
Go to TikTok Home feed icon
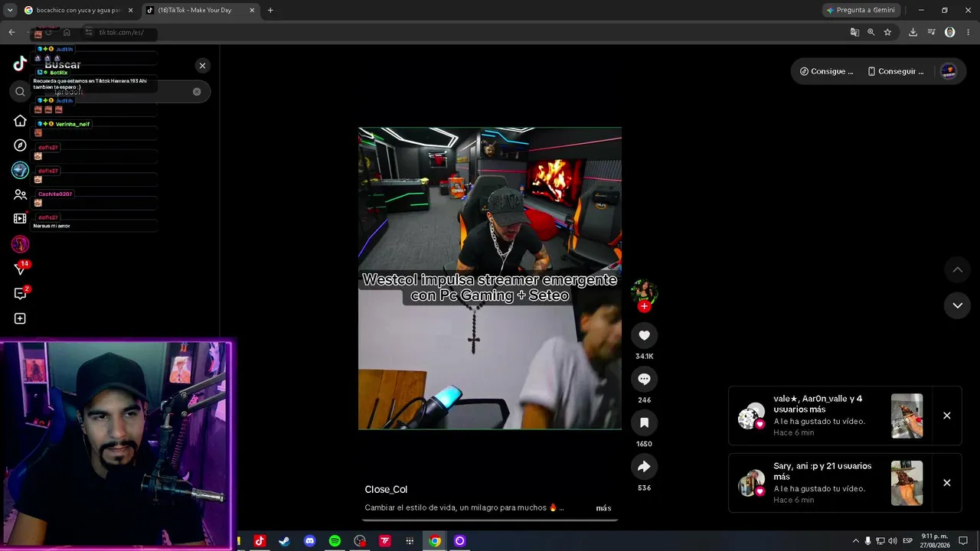pos(20,120)
